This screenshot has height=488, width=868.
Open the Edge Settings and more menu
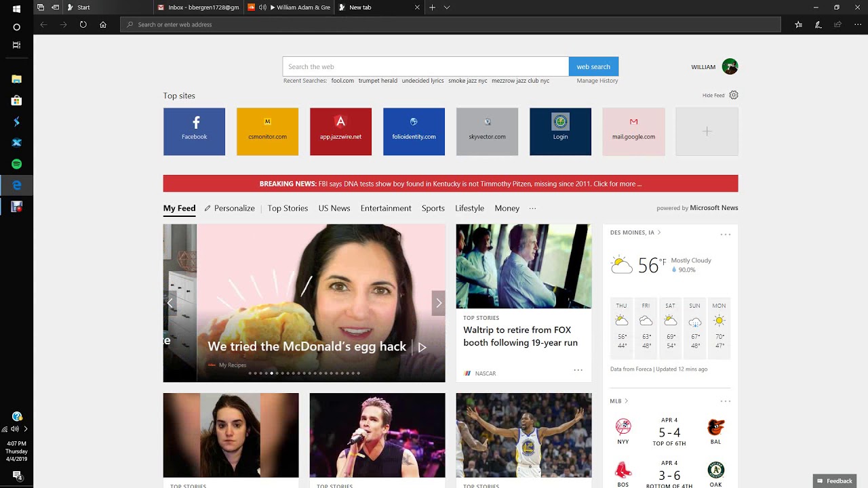(857, 24)
